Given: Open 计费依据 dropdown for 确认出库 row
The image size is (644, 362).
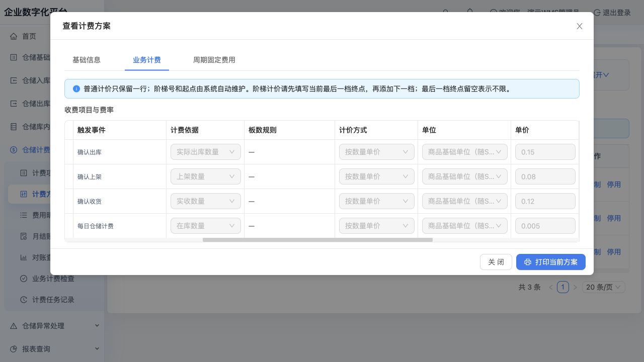Looking at the screenshot, I should pos(206,152).
